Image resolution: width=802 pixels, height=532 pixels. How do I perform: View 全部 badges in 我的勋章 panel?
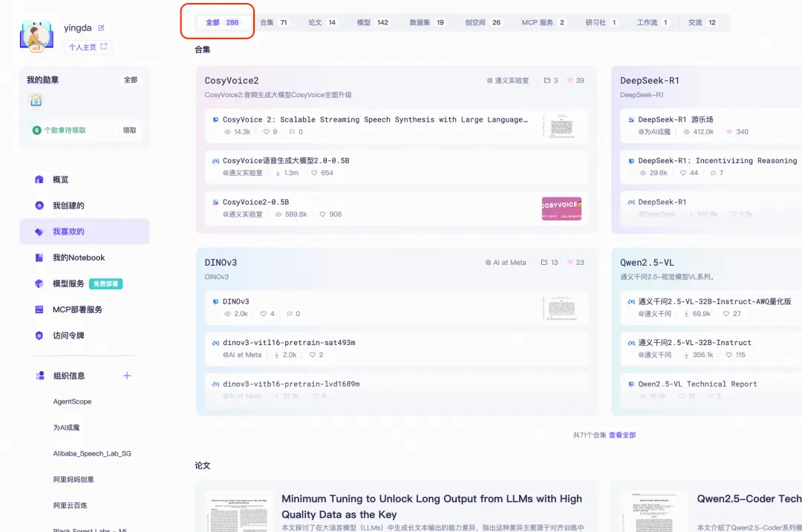[131, 79]
